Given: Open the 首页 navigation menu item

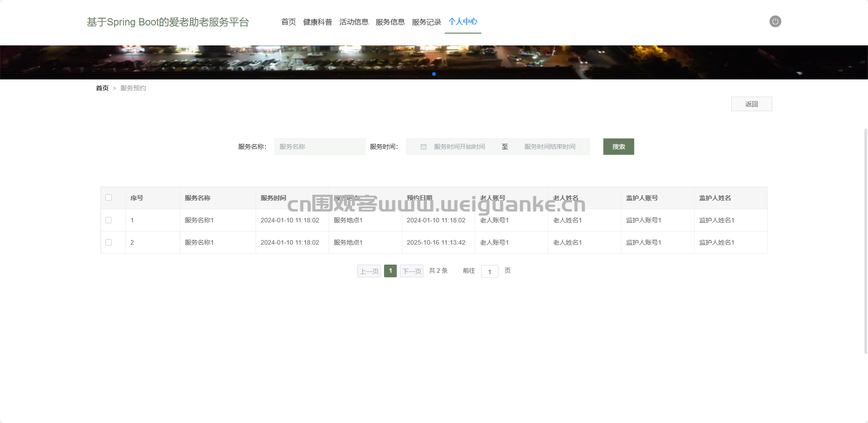Looking at the screenshot, I should [288, 22].
